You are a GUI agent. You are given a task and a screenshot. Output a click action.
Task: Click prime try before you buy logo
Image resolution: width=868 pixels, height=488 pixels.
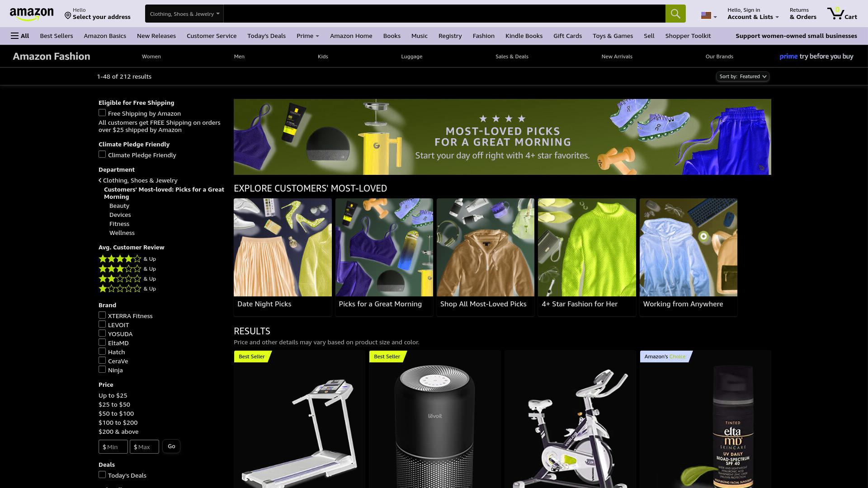(x=816, y=56)
